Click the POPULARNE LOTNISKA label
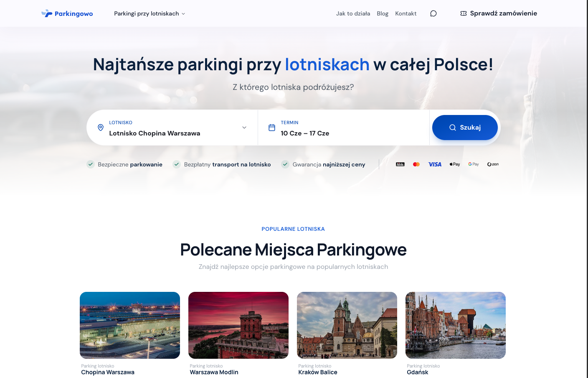The width and height of the screenshot is (588, 378). [293, 229]
